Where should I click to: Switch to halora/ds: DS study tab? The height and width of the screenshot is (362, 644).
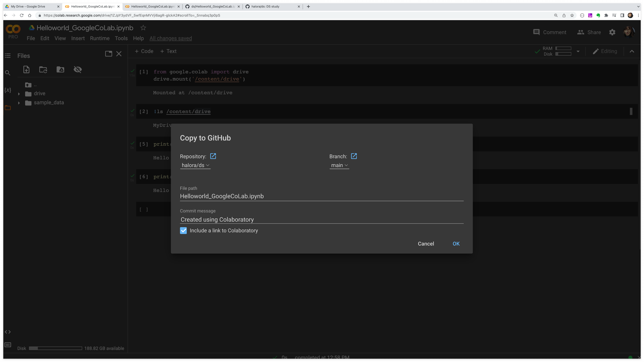[272, 6]
